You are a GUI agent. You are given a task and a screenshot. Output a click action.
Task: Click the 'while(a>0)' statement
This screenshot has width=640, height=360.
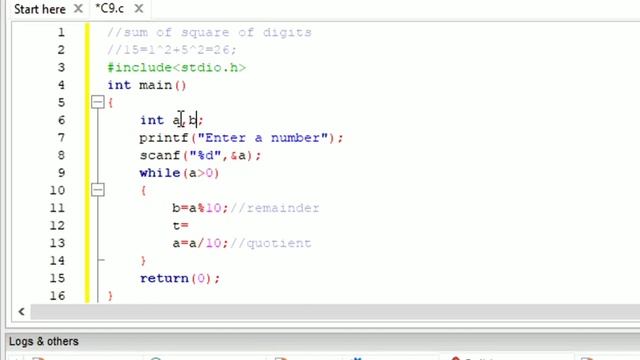(x=180, y=173)
